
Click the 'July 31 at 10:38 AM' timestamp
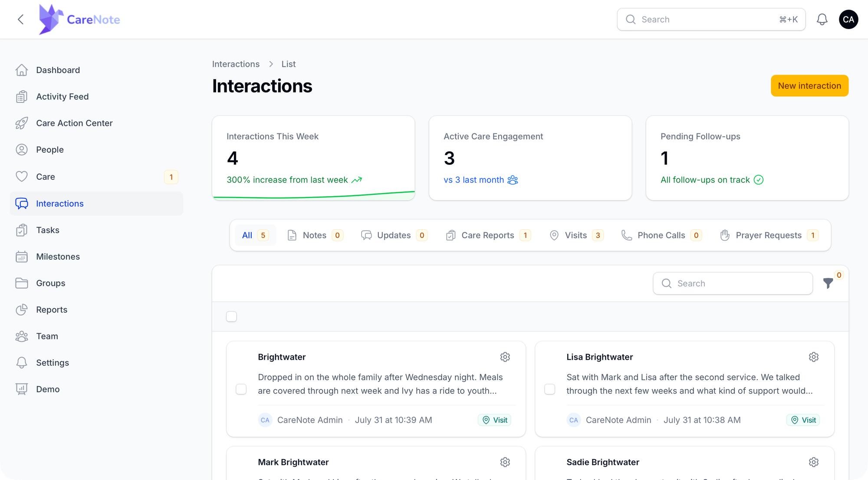coord(702,420)
